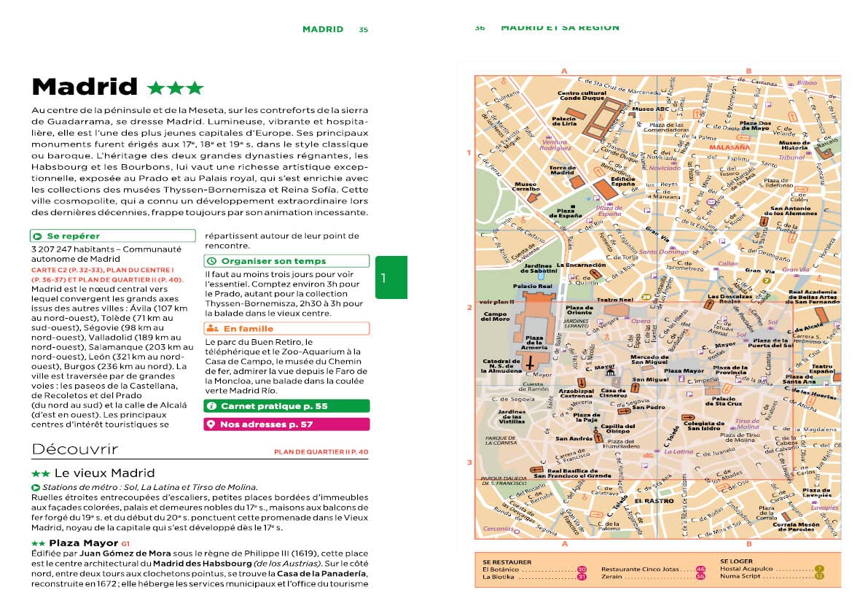Click the person icon on the pink Nos adresses banner
Viewport: 868px width, 614px height.
(211, 423)
